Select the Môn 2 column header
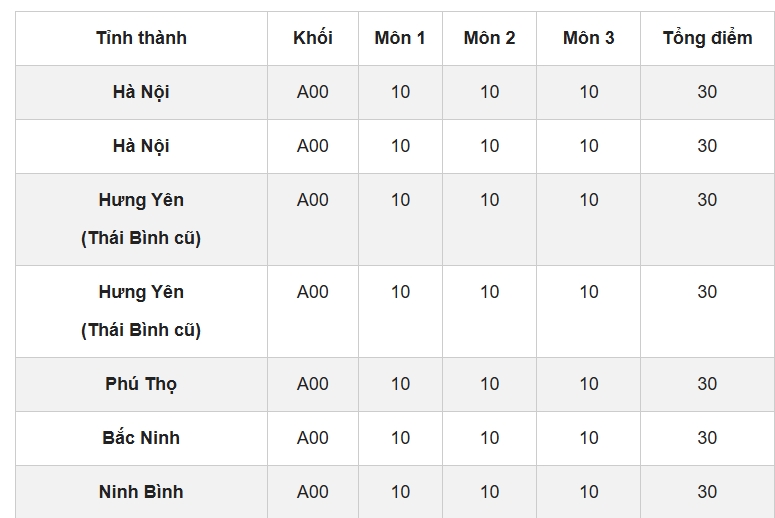Screen dimensions: 775x518 [x=489, y=38]
